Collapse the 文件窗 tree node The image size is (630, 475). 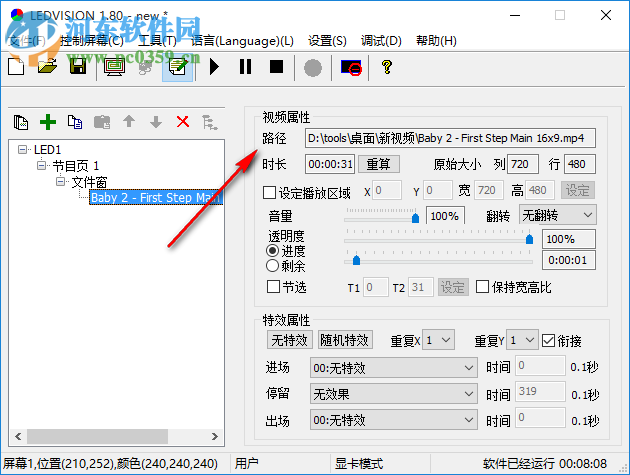(x=60, y=182)
